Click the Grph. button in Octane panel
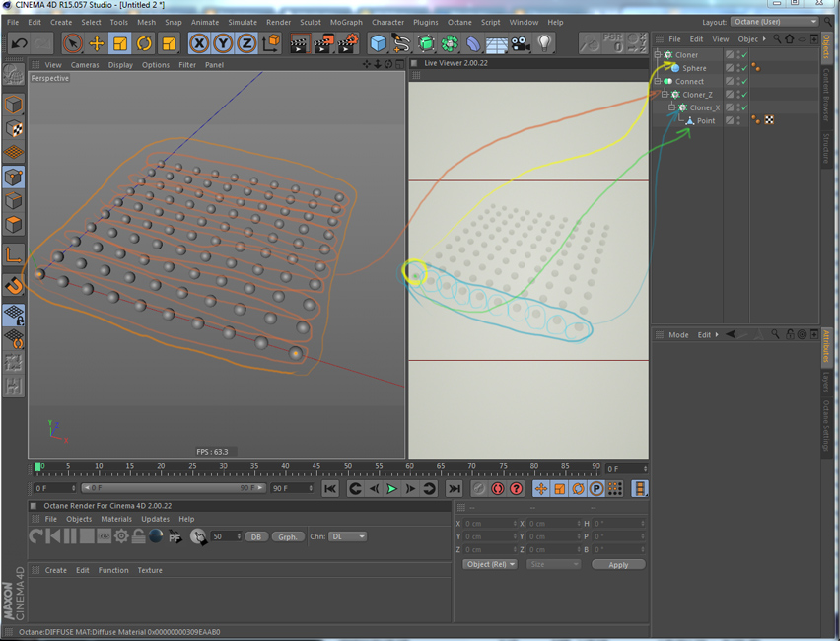 [x=287, y=536]
